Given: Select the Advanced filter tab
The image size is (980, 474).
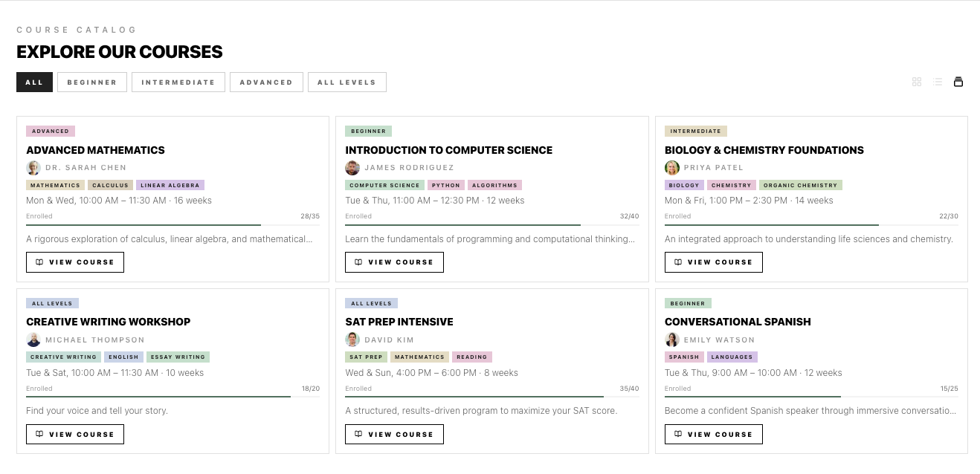Looking at the screenshot, I should click(x=266, y=82).
